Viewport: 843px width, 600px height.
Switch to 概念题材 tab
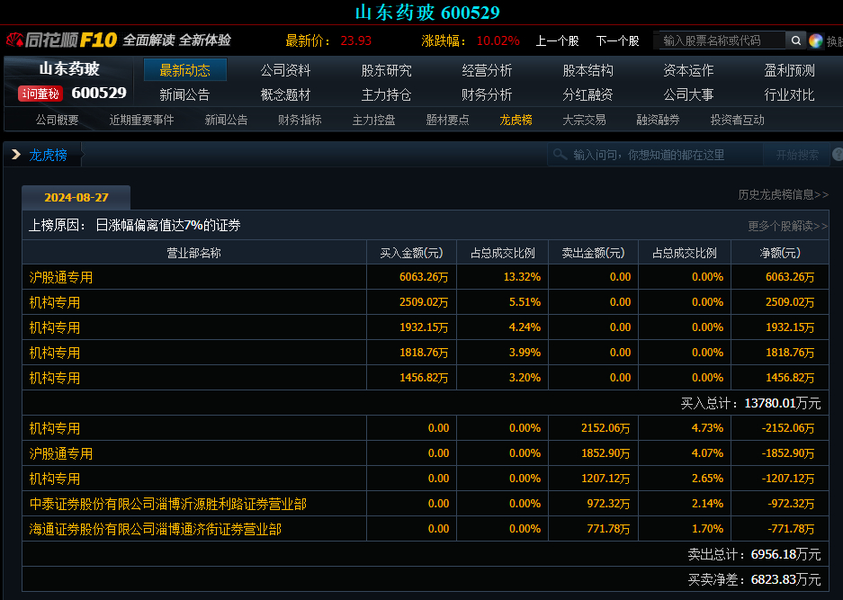pyautogui.click(x=285, y=95)
